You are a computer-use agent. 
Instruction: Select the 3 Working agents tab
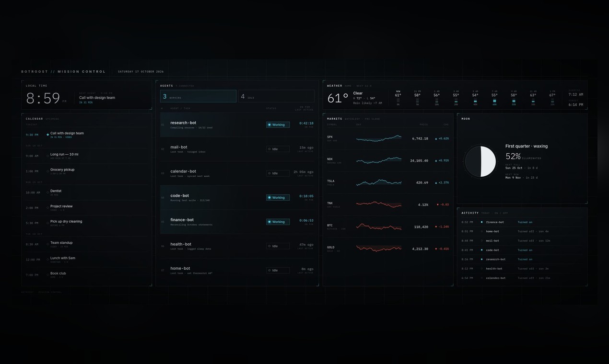pos(198,96)
